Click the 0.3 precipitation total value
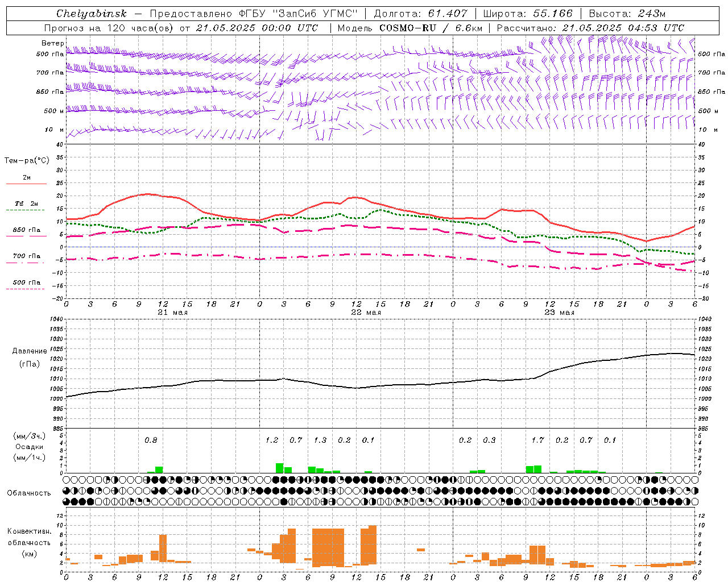Viewport: 728px width, 582px height. point(489,440)
